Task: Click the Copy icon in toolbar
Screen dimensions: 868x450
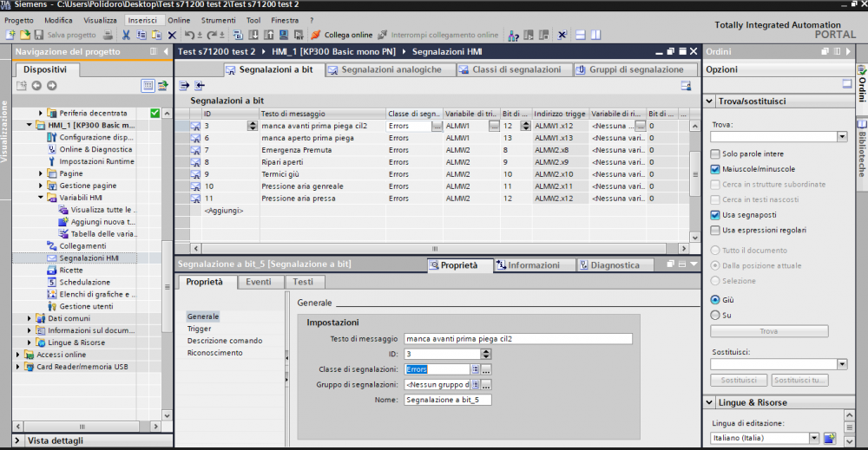Action: tap(141, 35)
